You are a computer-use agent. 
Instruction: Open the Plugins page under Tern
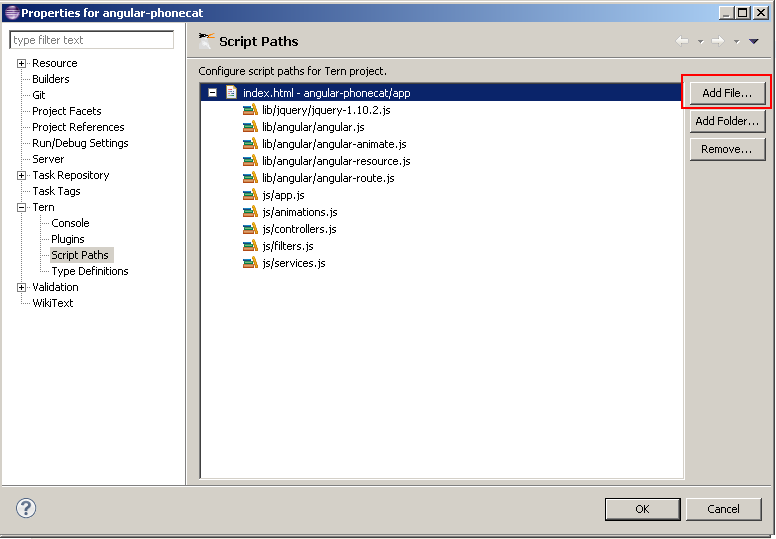(68, 239)
